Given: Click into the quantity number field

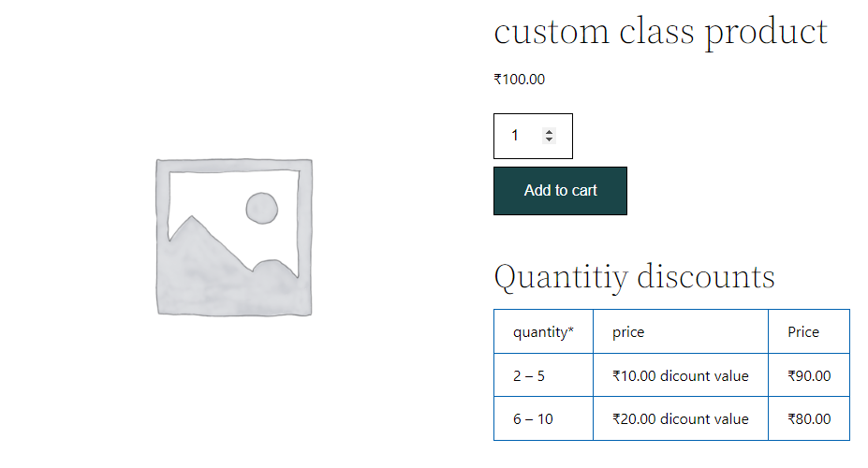Looking at the screenshot, I should pos(523,136).
